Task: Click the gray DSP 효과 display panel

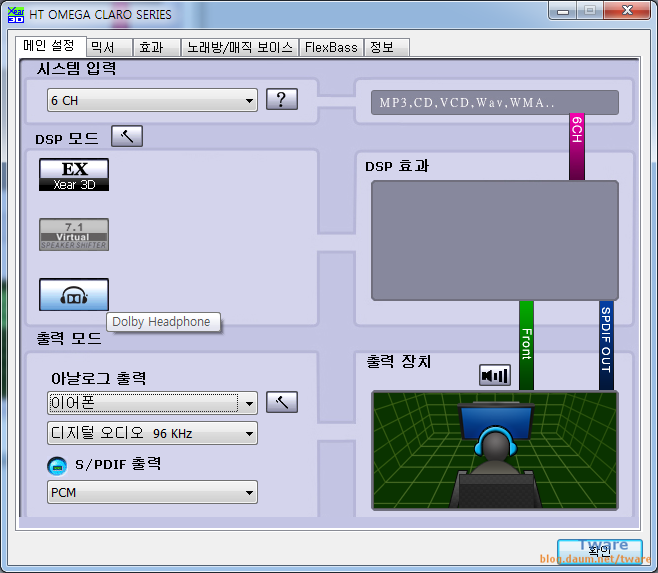Action: pyautogui.click(x=495, y=241)
